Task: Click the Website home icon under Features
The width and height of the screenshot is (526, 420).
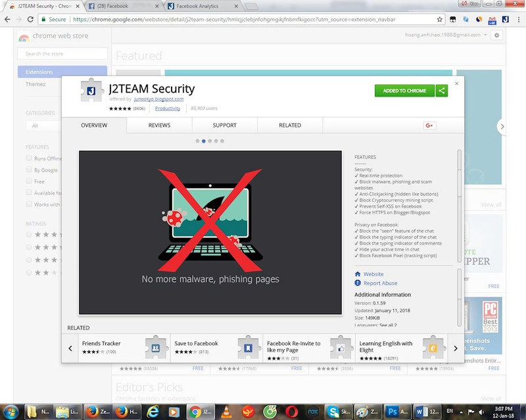Action: click(x=357, y=274)
